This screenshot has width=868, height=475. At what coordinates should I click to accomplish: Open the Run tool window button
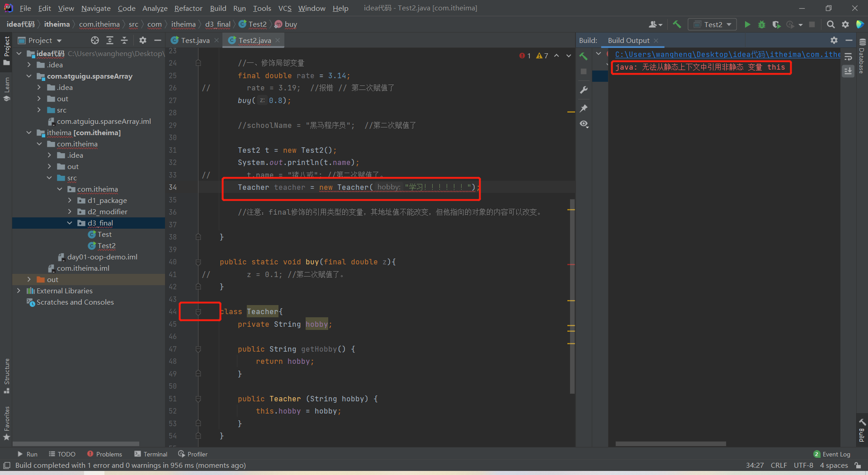pyautogui.click(x=28, y=454)
